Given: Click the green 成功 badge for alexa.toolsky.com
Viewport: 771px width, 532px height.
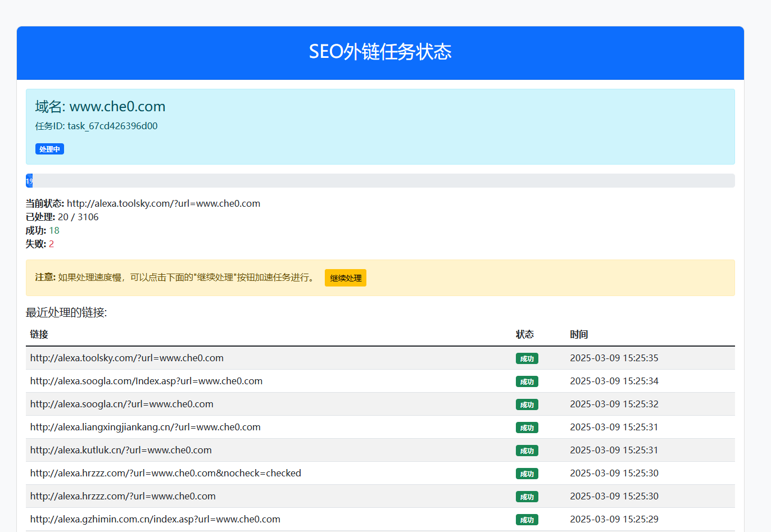Looking at the screenshot, I should click(527, 358).
